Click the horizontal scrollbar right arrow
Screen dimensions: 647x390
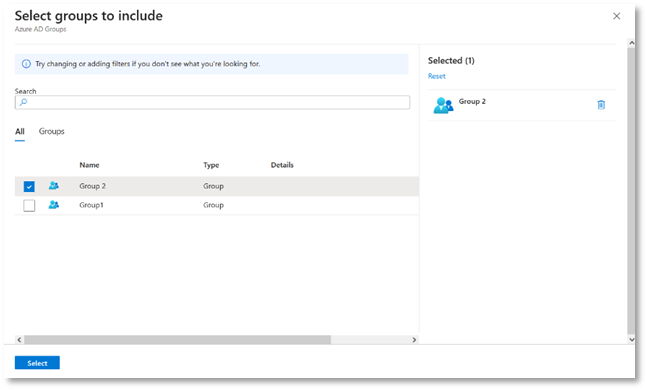[x=414, y=340]
